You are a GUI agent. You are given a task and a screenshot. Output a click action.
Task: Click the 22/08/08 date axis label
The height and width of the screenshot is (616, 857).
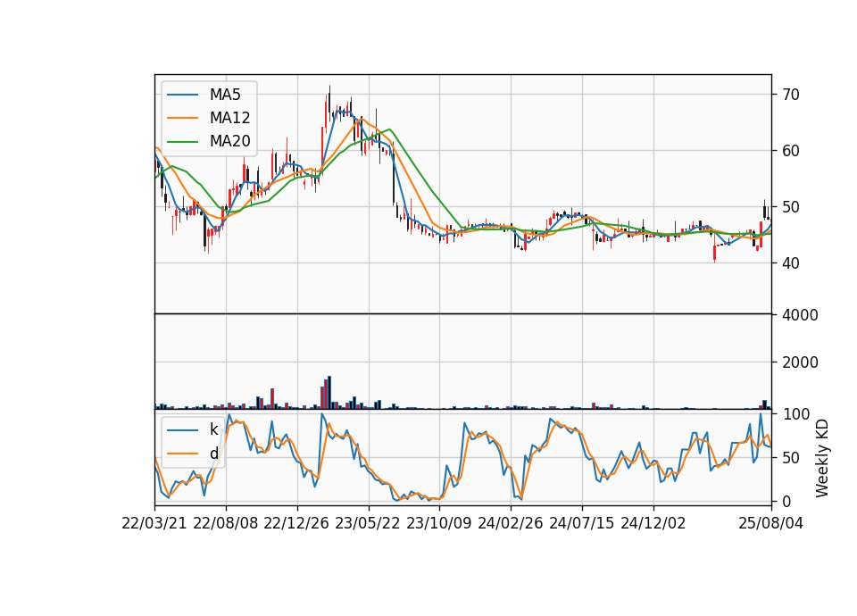[225, 523]
